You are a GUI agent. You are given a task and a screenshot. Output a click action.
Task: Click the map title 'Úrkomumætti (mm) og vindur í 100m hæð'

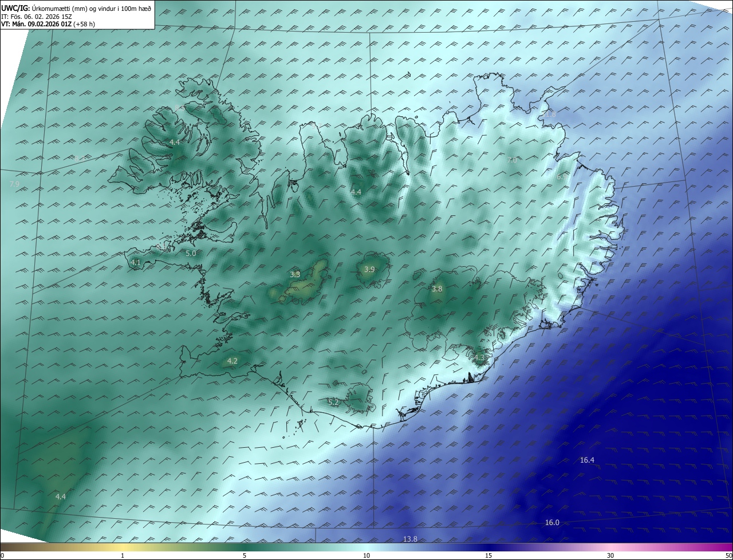pyautogui.click(x=91, y=8)
